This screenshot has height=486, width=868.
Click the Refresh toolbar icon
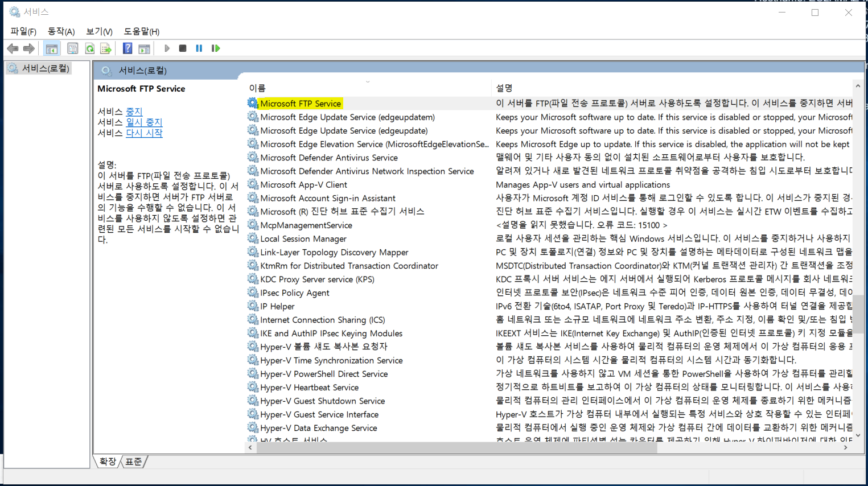[89, 49]
